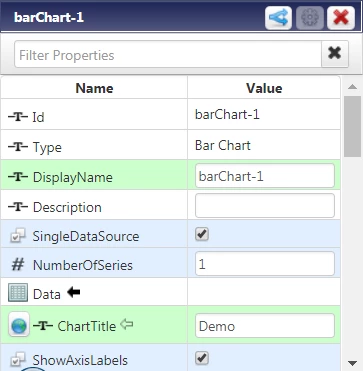
Task: Toggle the ShowAxisLabels checkbox
Action: pos(202,358)
